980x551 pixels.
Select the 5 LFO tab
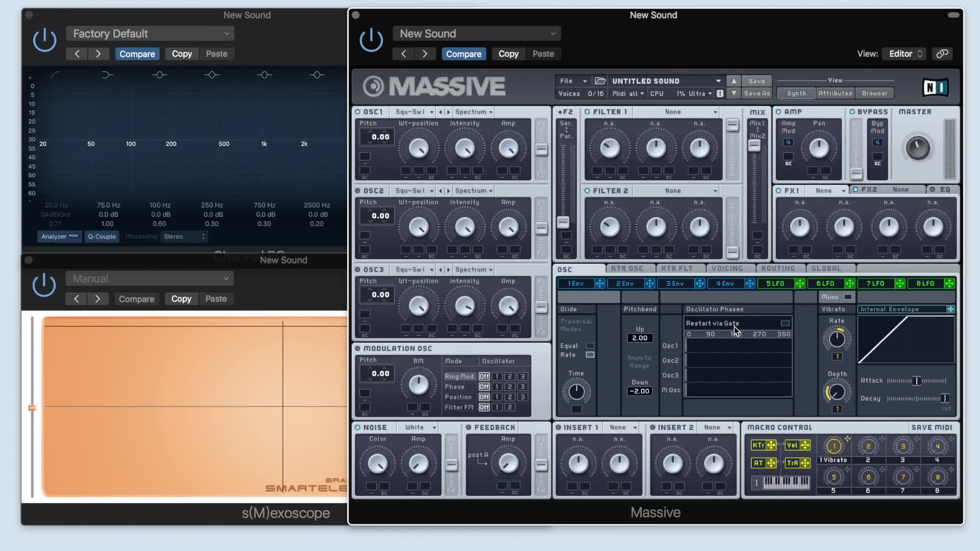pyautogui.click(x=775, y=283)
